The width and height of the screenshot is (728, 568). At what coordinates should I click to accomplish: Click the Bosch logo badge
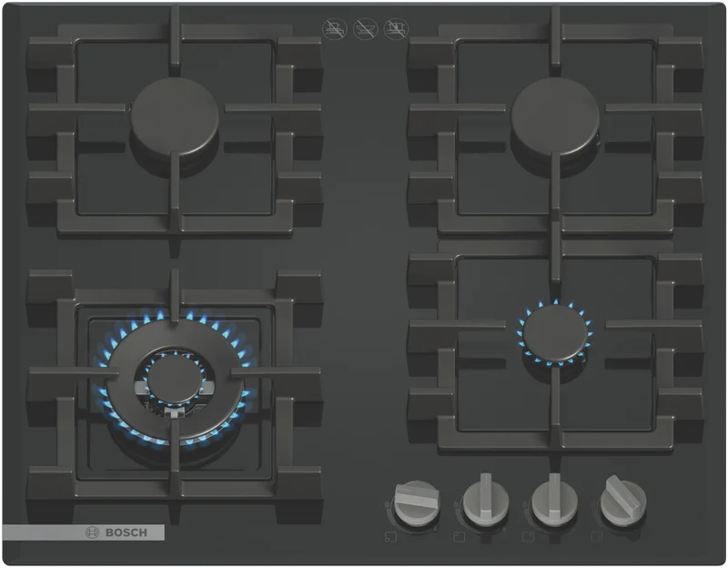[x=84, y=532]
